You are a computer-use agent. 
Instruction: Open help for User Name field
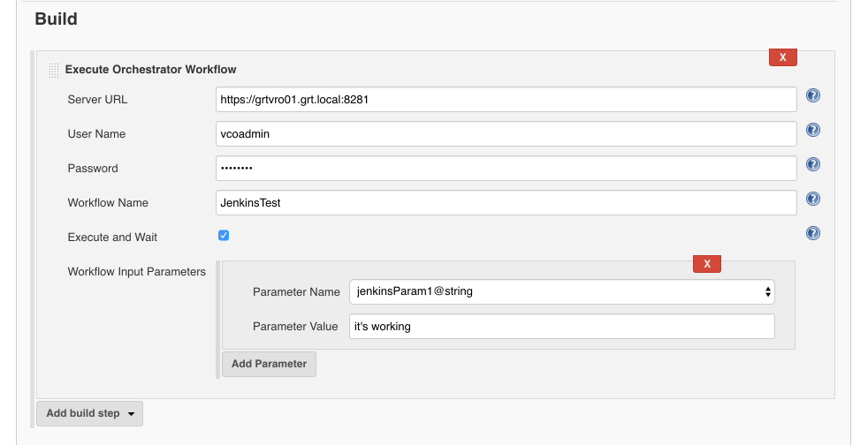point(812,130)
